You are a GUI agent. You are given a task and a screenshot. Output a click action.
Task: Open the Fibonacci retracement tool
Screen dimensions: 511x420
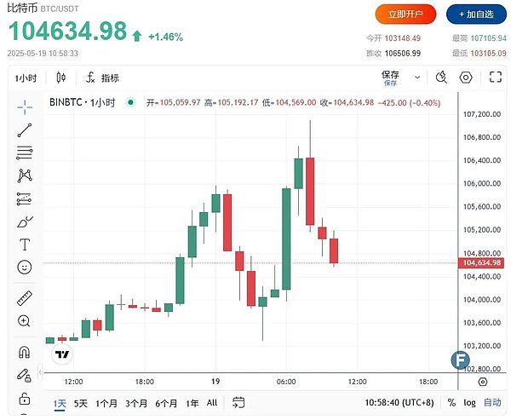tap(24, 153)
